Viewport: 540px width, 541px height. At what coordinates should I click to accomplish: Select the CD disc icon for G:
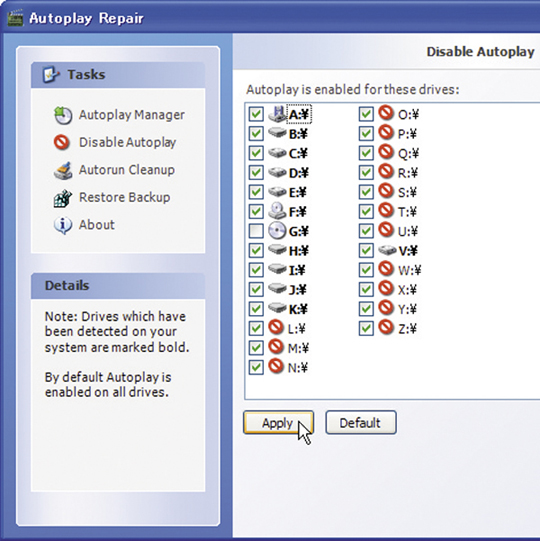tap(277, 230)
